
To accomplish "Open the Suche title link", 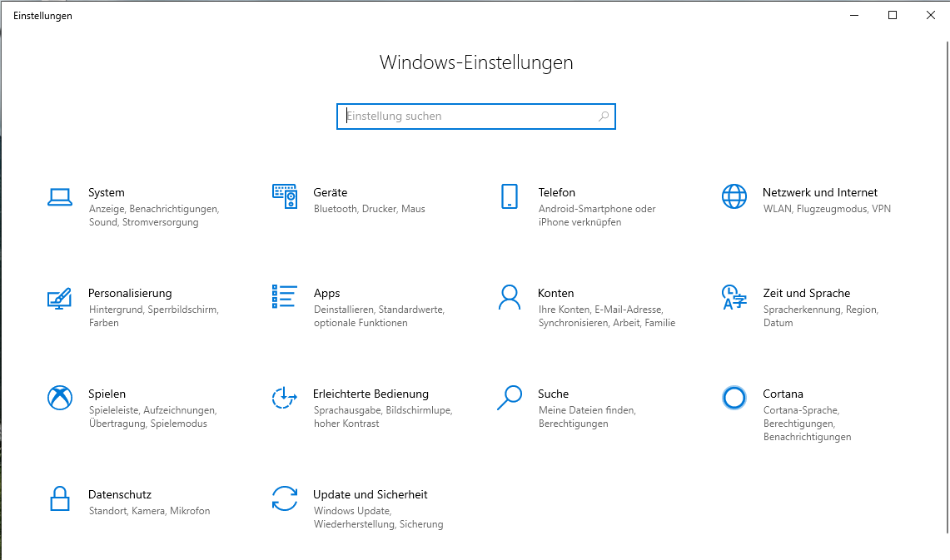I will coord(553,394).
